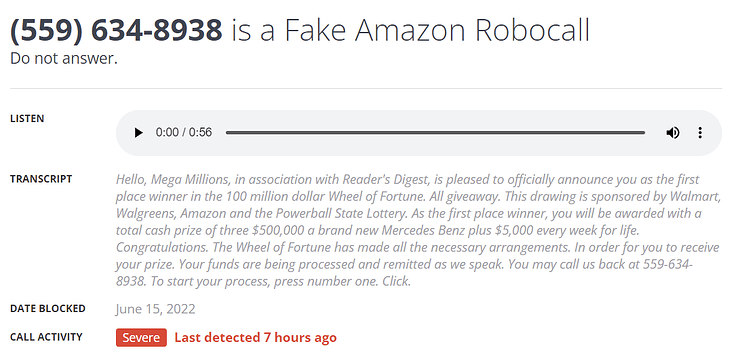Select the Severe activity badge
750x362 pixels.
point(141,337)
